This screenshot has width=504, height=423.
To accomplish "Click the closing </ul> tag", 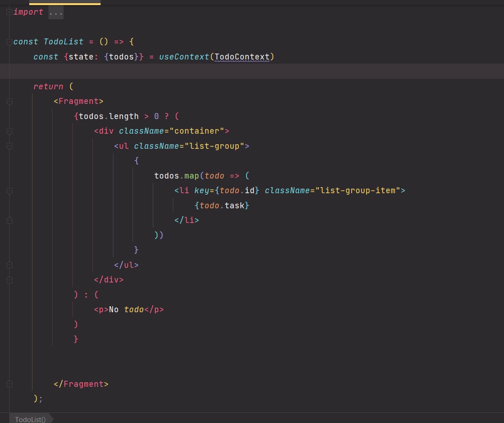I will pyautogui.click(x=126, y=265).
